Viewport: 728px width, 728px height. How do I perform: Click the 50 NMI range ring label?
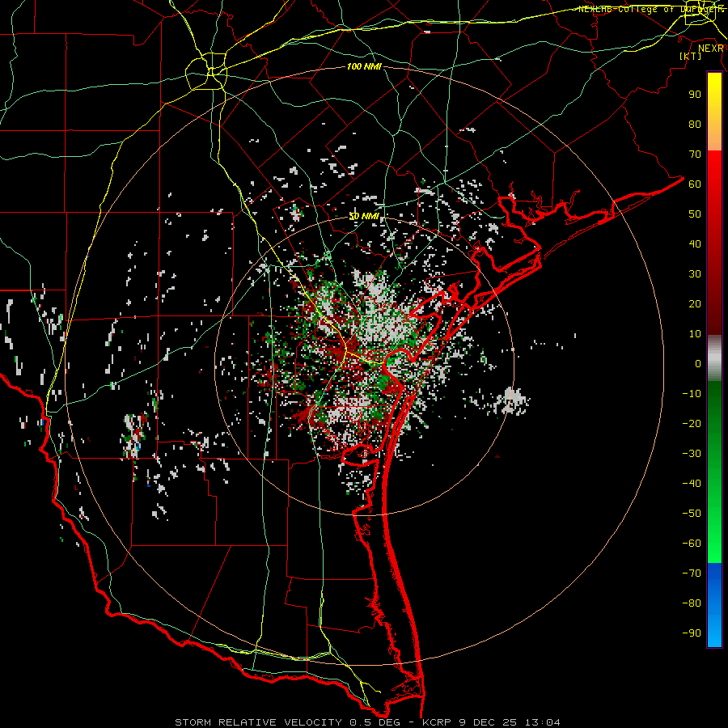tap(365, 216)
